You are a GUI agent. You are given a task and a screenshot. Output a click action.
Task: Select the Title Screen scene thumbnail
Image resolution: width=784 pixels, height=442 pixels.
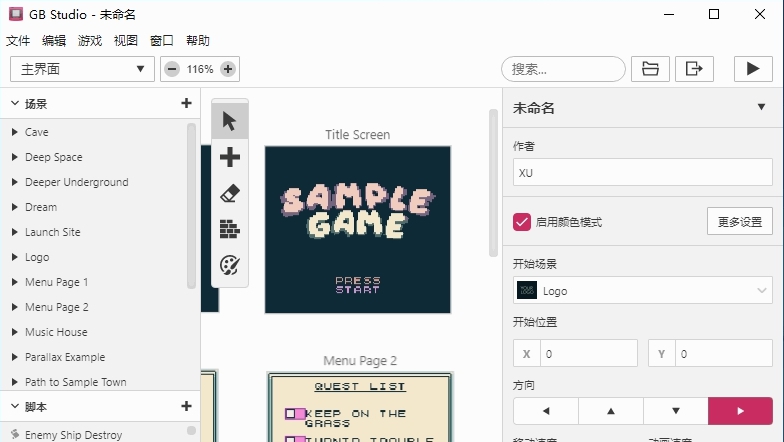(358, 230)
